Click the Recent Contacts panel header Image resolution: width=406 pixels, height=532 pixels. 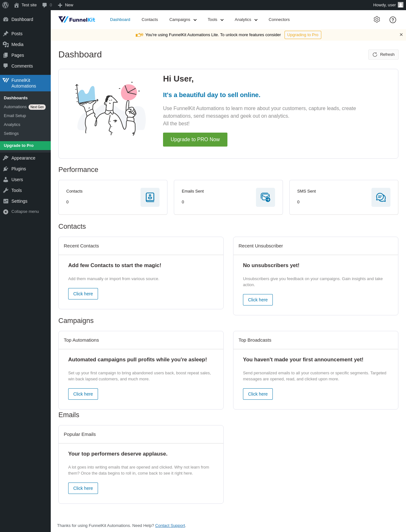141,246
